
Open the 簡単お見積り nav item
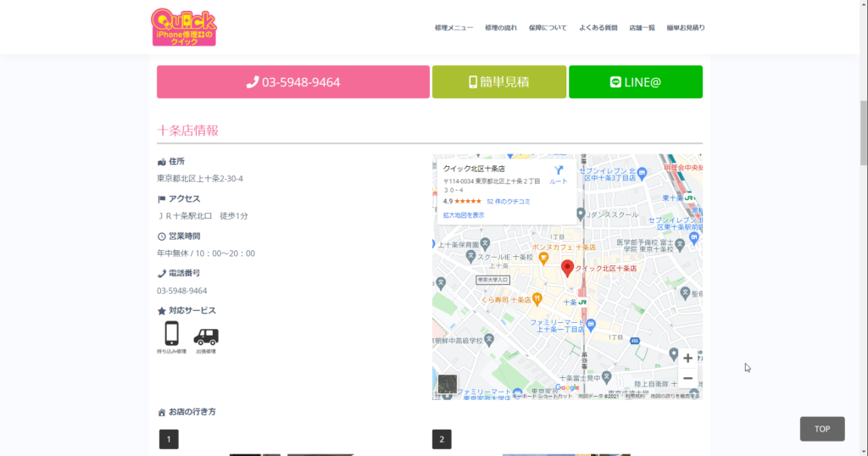(685, 28)
